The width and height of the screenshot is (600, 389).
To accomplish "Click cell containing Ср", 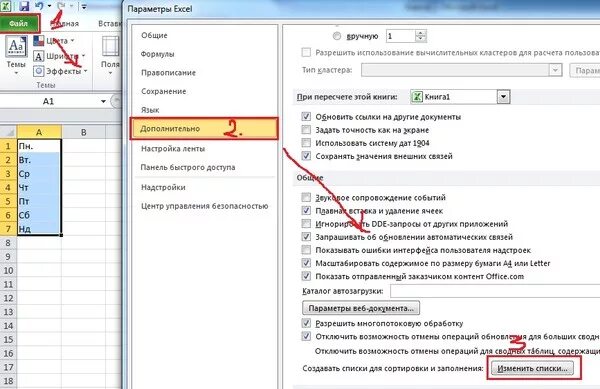I will (x=39, y=174).
